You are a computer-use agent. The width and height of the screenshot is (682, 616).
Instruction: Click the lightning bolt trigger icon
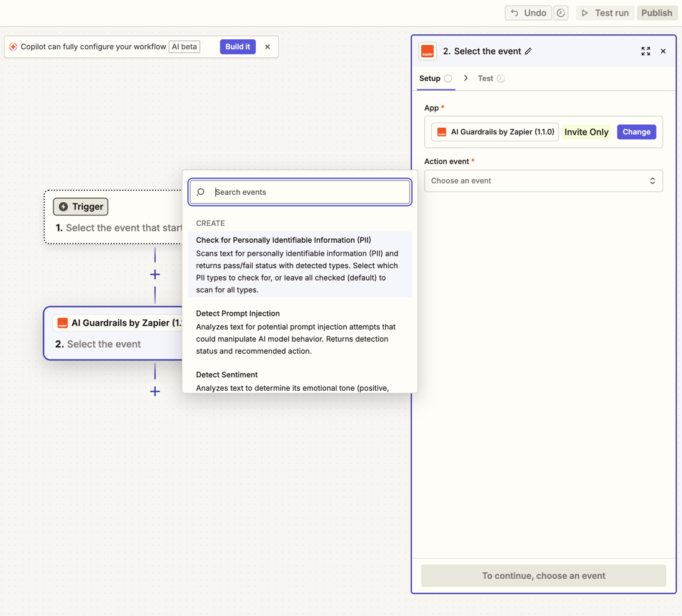click(63, 207)
